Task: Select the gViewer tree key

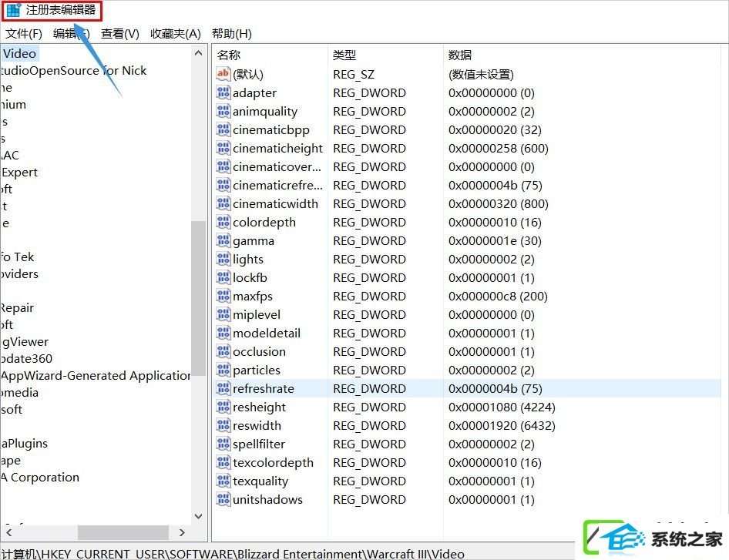Action: pyautogui.click(x=25, y=341)
